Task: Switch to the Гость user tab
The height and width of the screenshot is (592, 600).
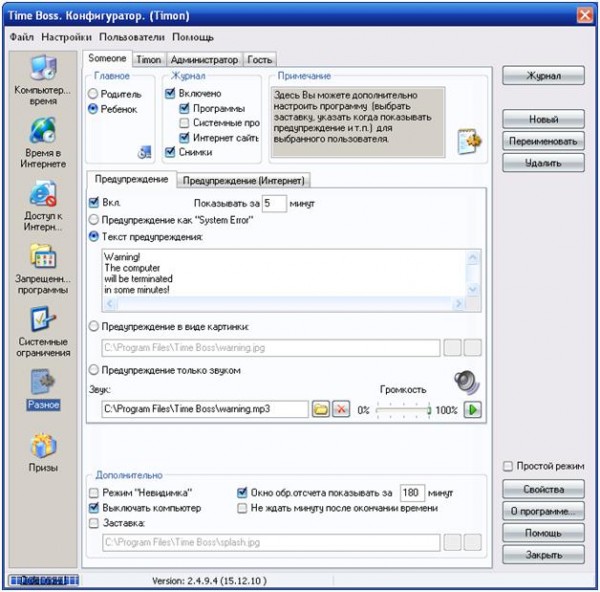Action: (x=260, y=59)
